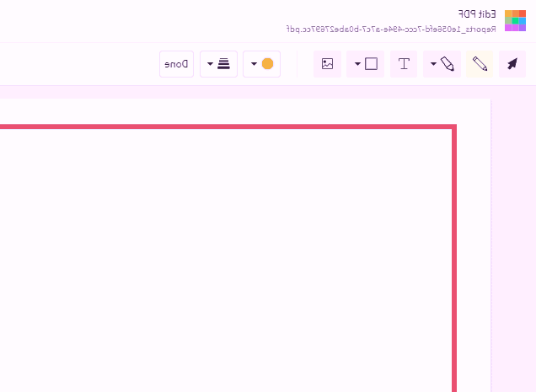Open the stroke thickness dropdown arrow
The width and height of the screenshot is (536, 392).
(209, 64)
